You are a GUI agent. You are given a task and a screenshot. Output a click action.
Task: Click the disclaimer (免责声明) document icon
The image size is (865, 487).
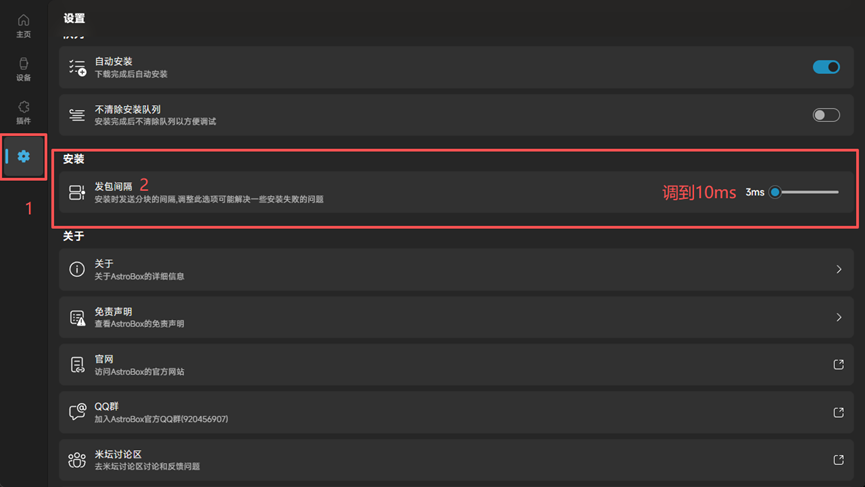(77, 317)
